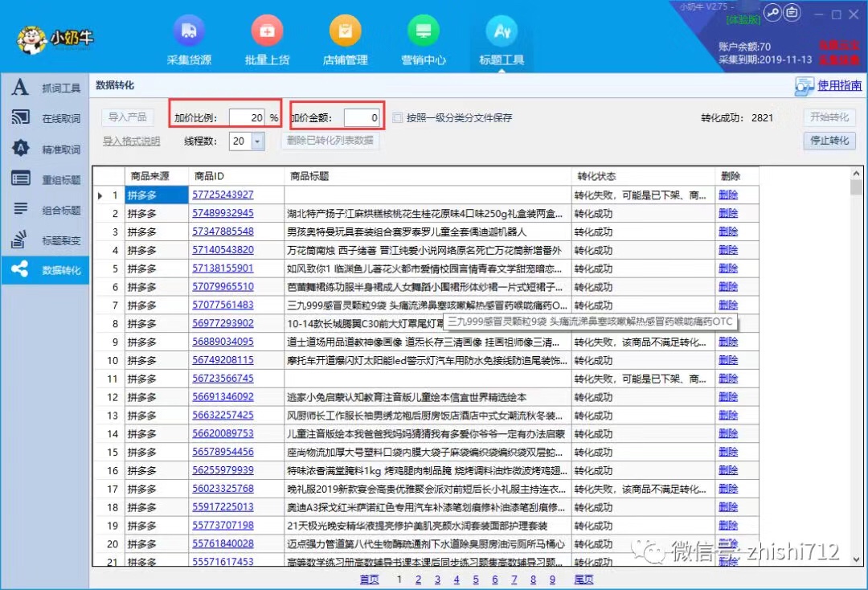Viewport: 868px width, 590px height.
Task: Click the 使用指南 chat bubble icon
Action: (804, 86)
